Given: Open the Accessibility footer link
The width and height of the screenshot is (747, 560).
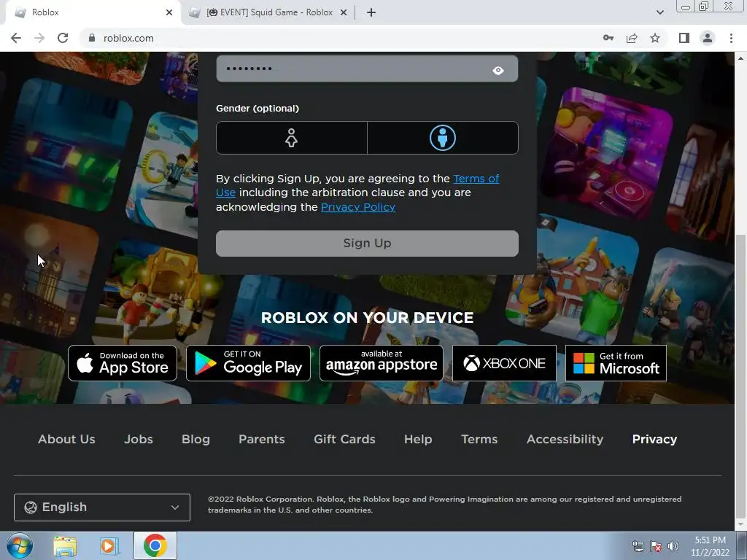Looking at the screenshot, I should pos(565,439).
